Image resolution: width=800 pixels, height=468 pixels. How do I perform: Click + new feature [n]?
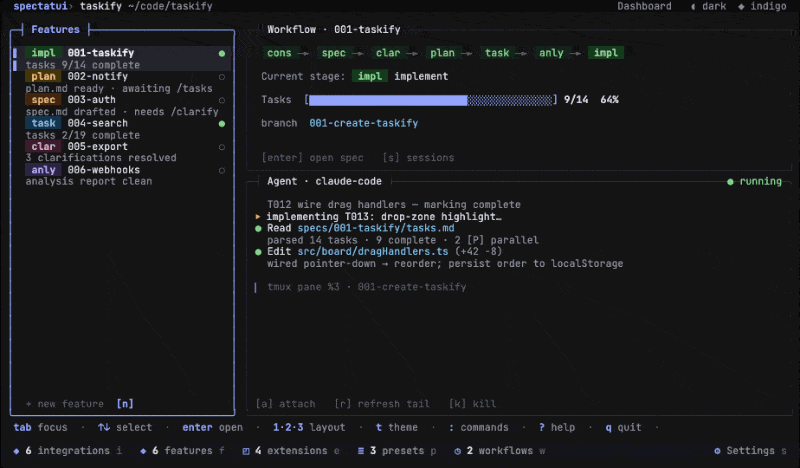(x=80, y=404)
